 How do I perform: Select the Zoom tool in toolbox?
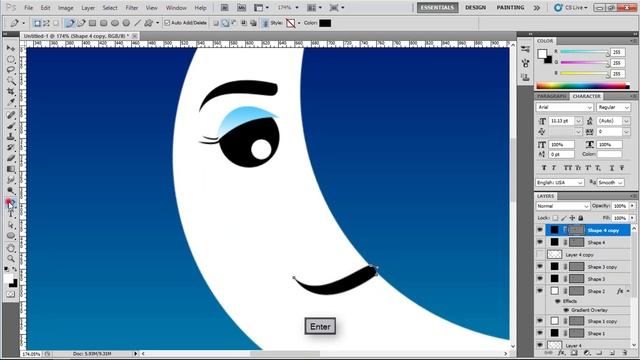point(11,259)
